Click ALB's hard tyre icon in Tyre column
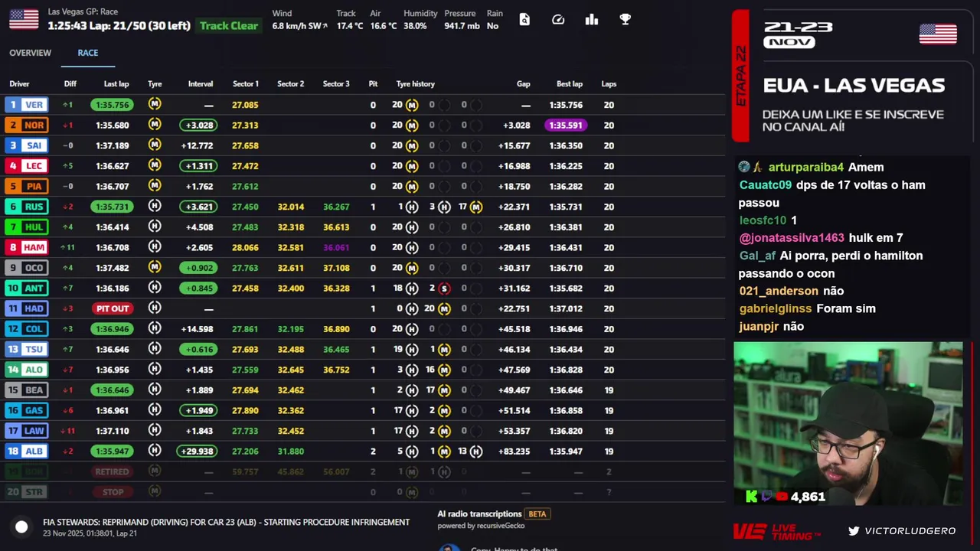 [155, 451]
